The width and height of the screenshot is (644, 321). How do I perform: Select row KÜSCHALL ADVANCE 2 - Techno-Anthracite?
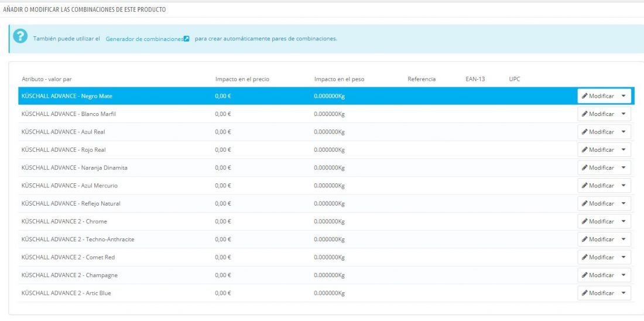coord(326,239)
